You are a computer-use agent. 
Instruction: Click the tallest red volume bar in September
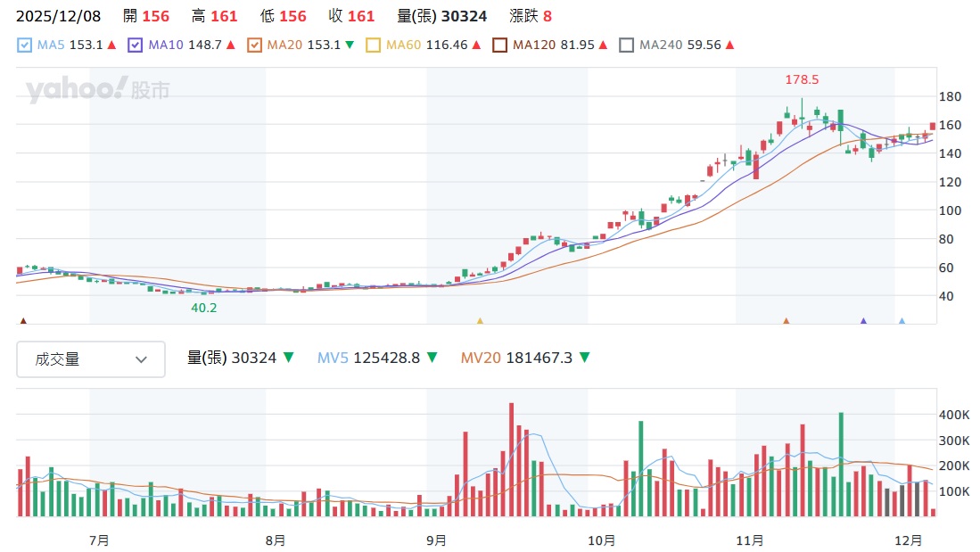point(511,459)
